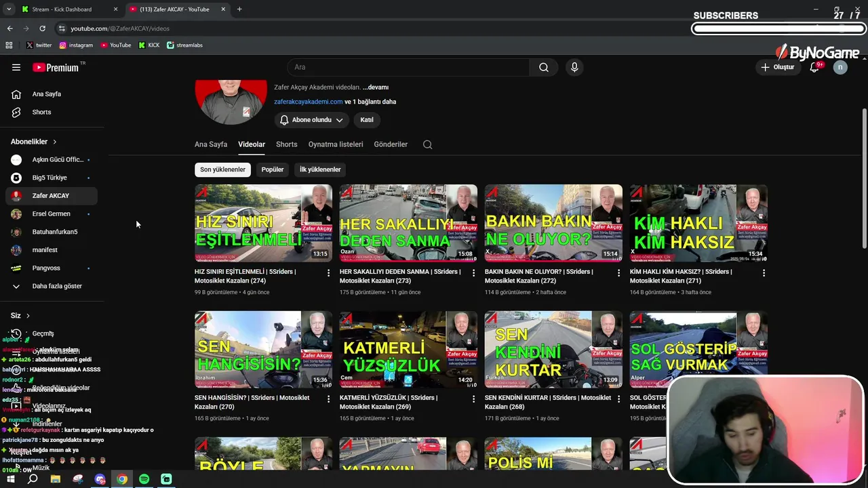Screen dimensions: 868x488
Task: Open new browser tab
Action: click(x=239, y=9)
